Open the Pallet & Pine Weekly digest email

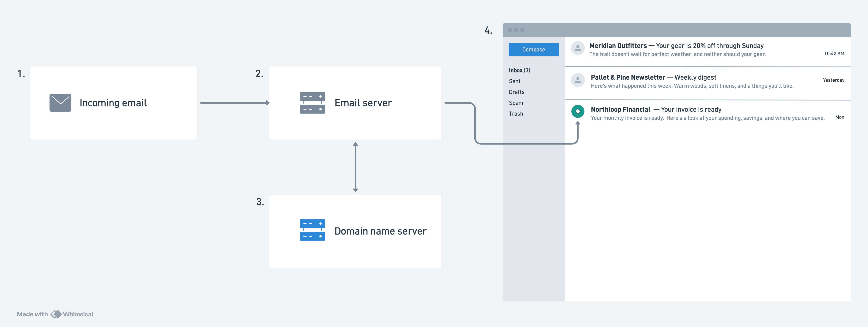653,77
